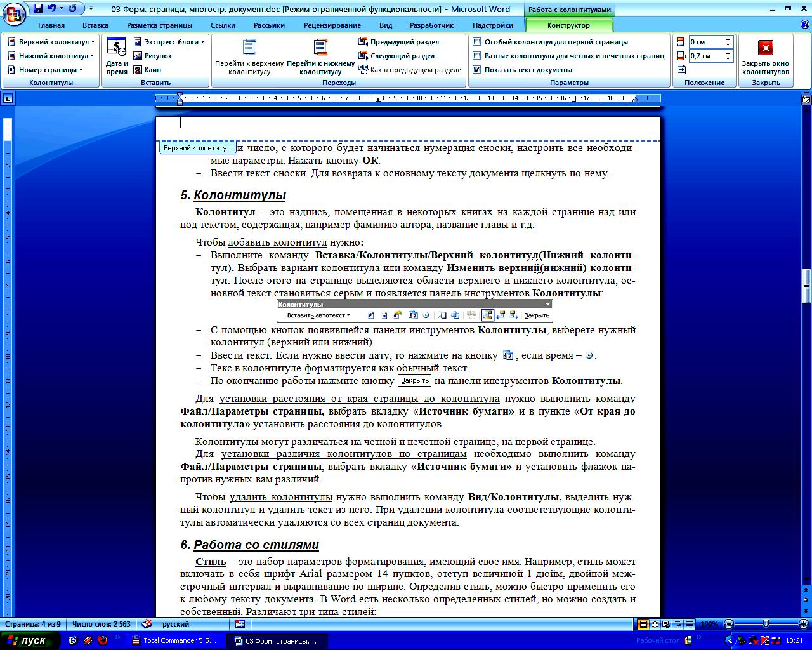The image size is (812, 650).
Task: Expand the Верхний колонтитул dropdown
Action: 52,42
